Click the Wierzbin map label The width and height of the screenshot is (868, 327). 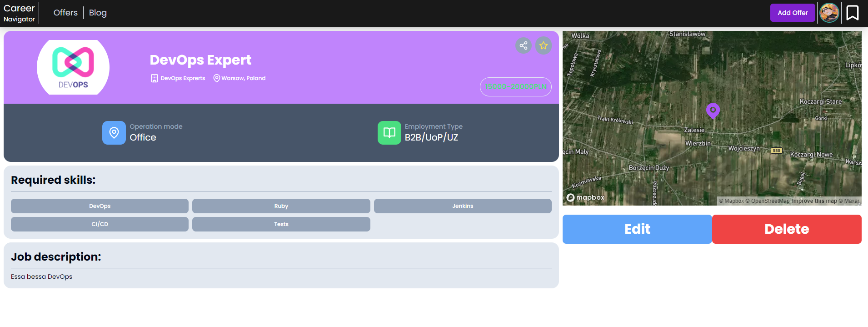pyautogui.click(x=698, y=143)
